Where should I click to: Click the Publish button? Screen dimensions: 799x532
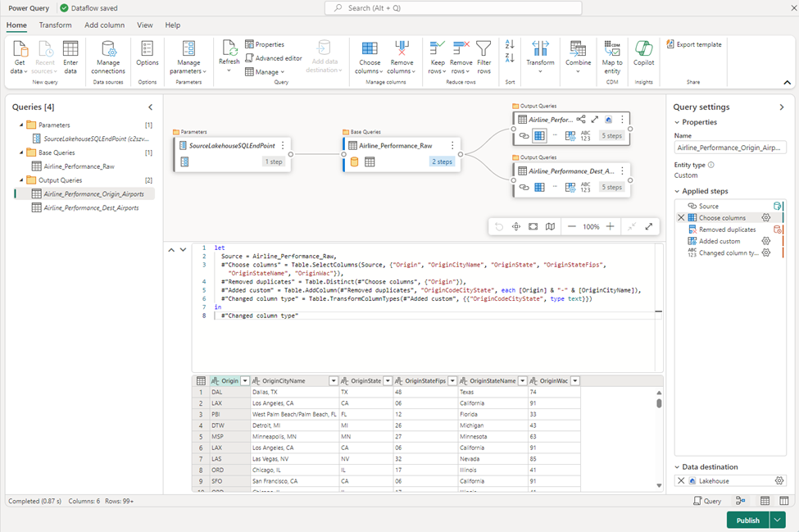[747, 520]
